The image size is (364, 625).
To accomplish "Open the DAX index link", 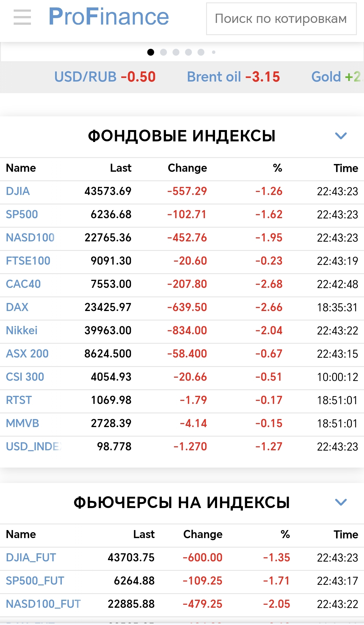I will pyautogui.click(x=17, y=307).
